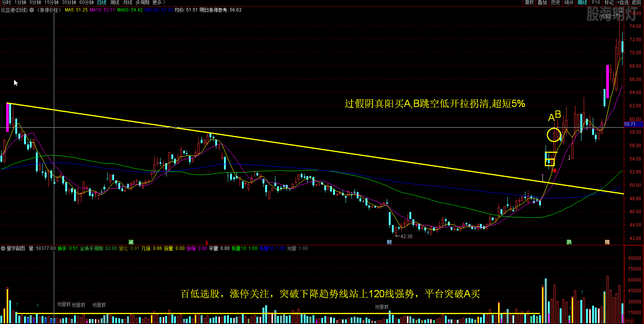Click the 低量10: 1.00 value
The image size is (644, 324).
point(245,248)
